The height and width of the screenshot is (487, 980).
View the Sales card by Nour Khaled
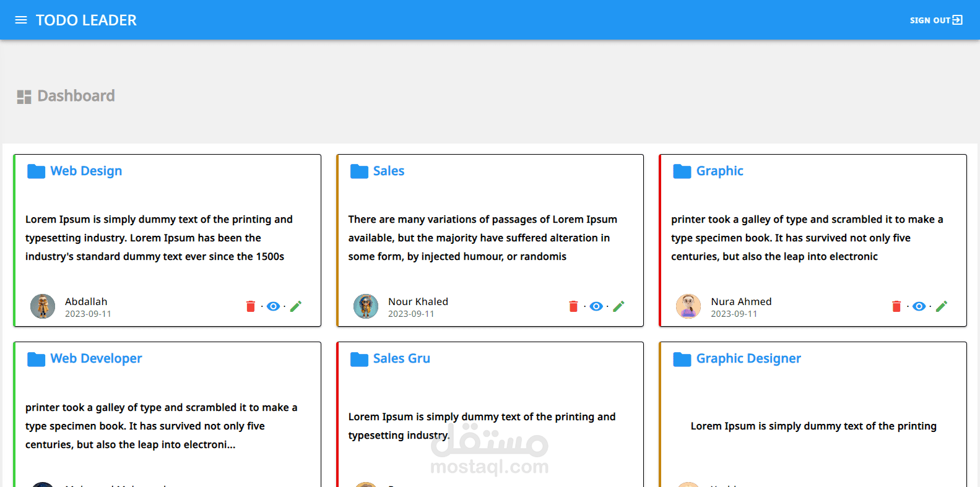point(596,306)
